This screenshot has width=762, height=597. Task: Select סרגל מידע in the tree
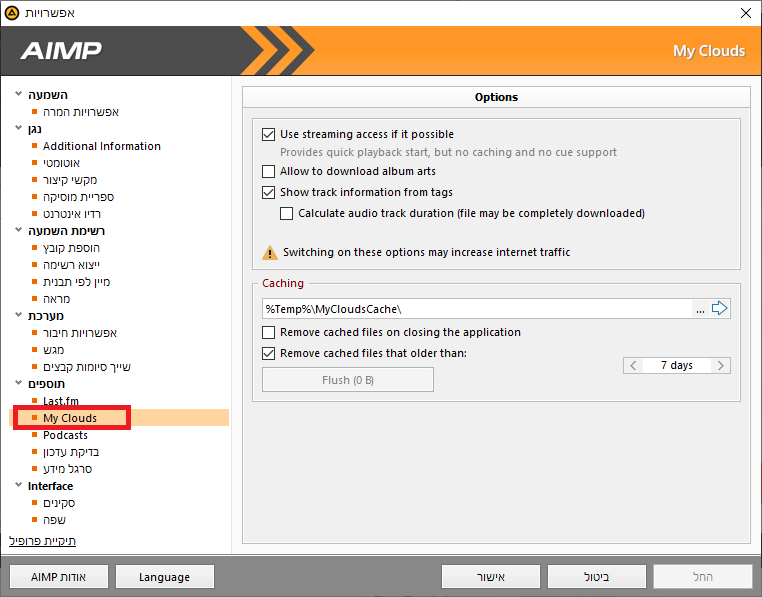(x=68, y=469)
